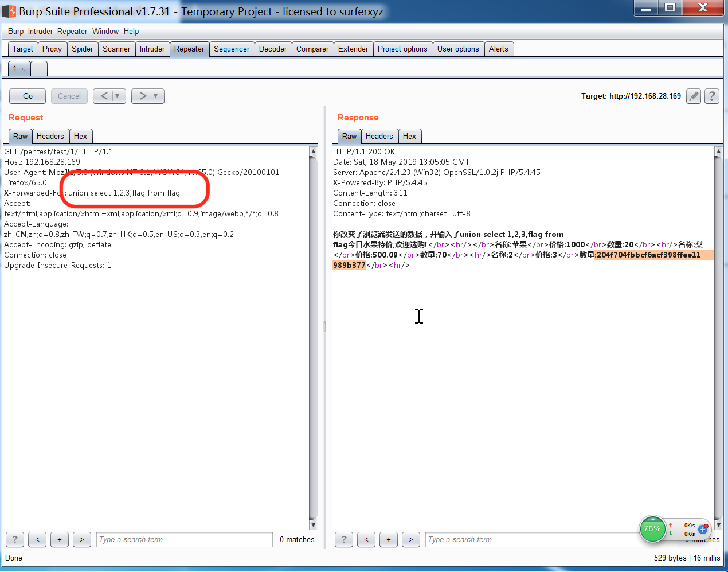Viewport: 728px width, 572px height.
Task: Go forward to next request in history
Action: (x=143, y=96)
